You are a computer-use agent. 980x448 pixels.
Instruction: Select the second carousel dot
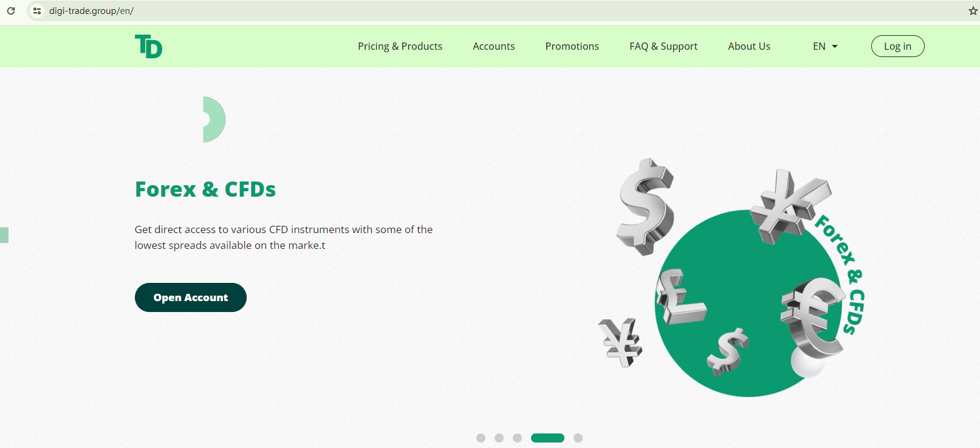499,438
